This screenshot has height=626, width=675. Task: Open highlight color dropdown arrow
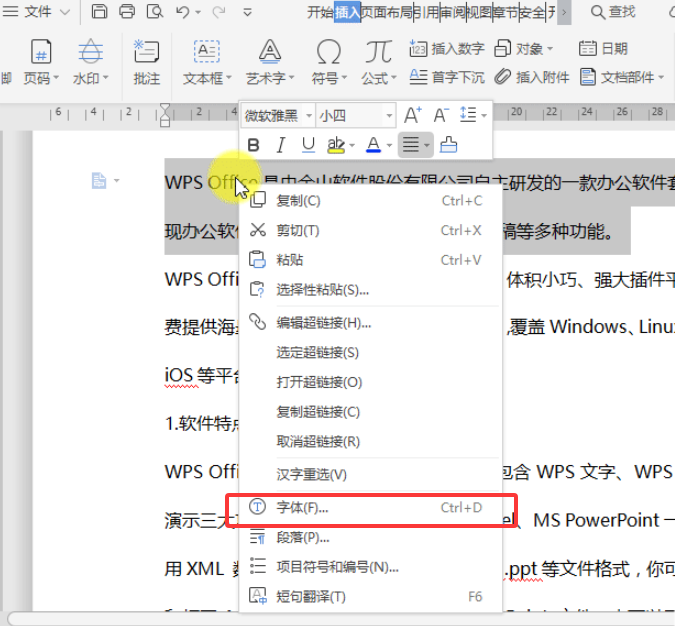[352, 146]
